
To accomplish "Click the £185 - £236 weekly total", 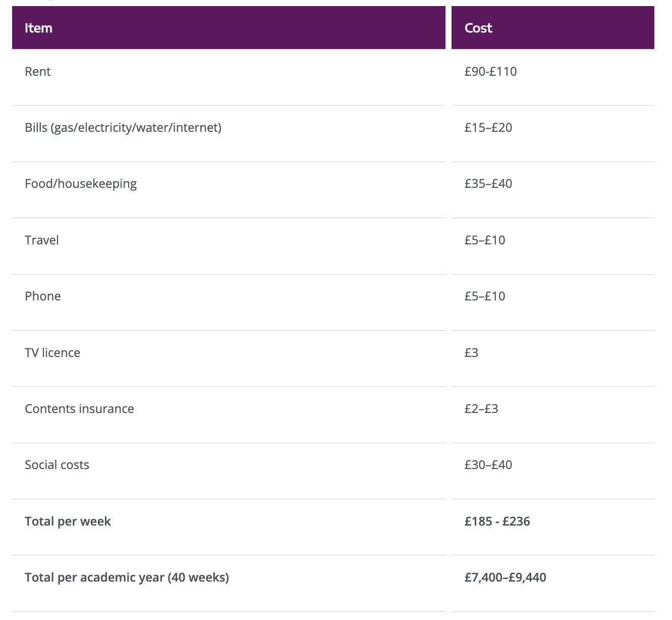I will 497,522.
